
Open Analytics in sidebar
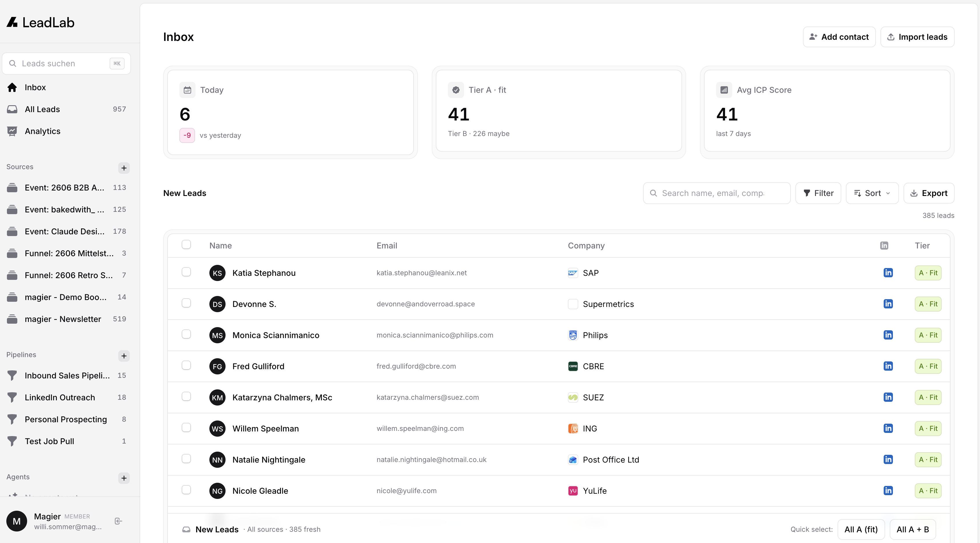click(x=67, y=131)
